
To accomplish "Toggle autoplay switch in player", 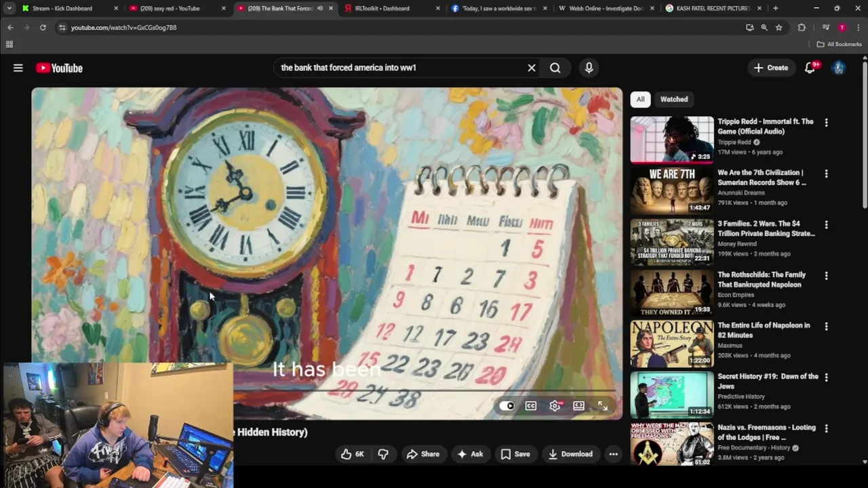I will (507, 406).
